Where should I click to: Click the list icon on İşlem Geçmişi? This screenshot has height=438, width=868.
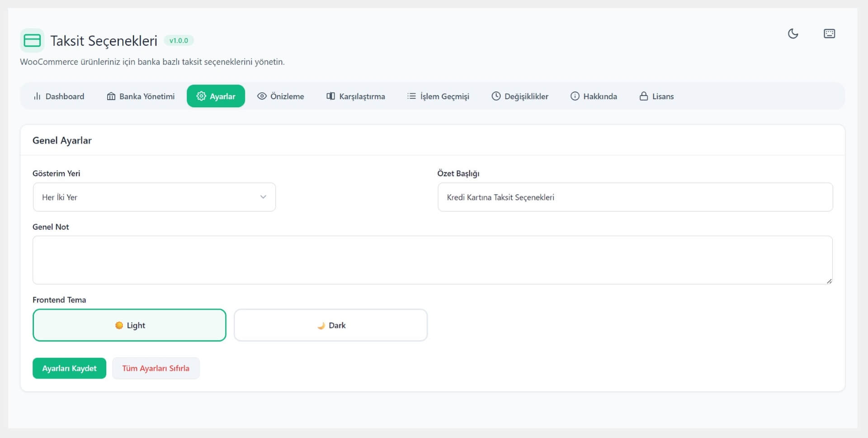[411, 96]
